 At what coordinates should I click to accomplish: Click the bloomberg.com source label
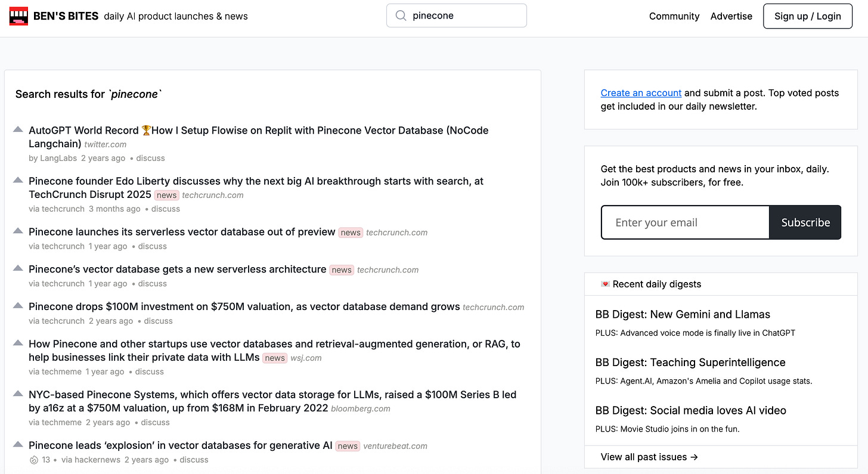pos(361,408)
